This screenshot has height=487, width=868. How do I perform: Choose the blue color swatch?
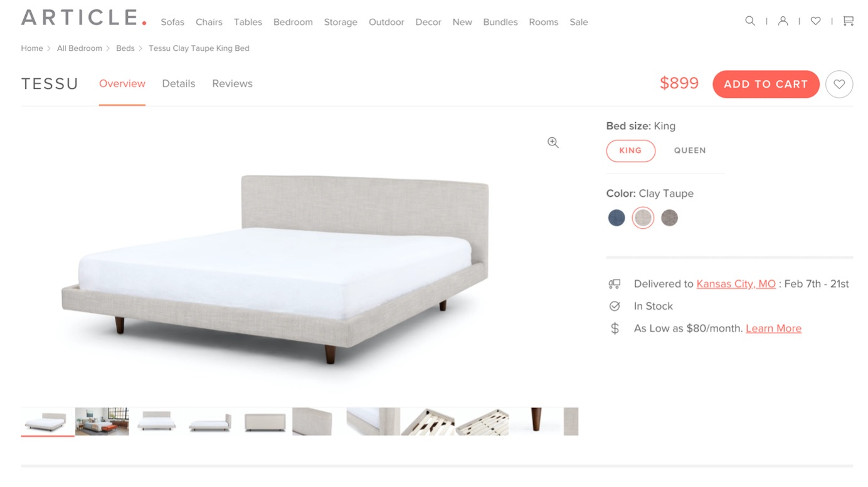point(617,217)
